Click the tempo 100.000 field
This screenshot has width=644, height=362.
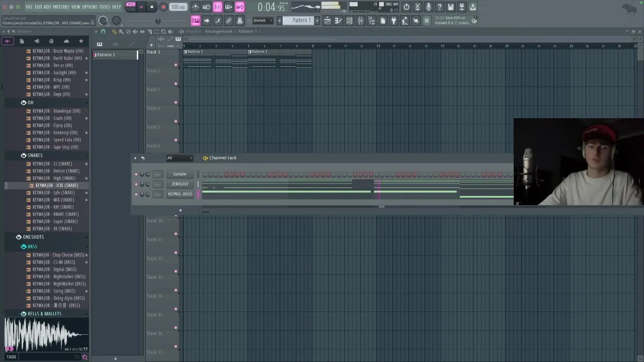click(178, 7)
